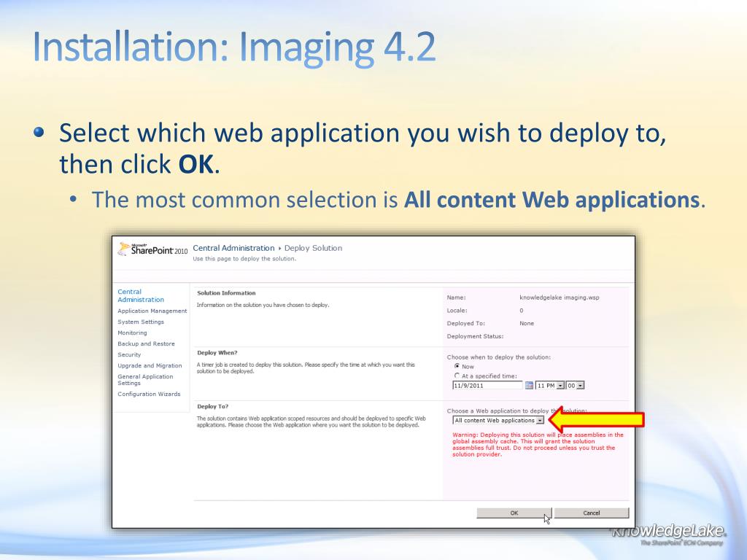Open the 00 minutes dropdown
Screen dimensions: 747x560
575,385
